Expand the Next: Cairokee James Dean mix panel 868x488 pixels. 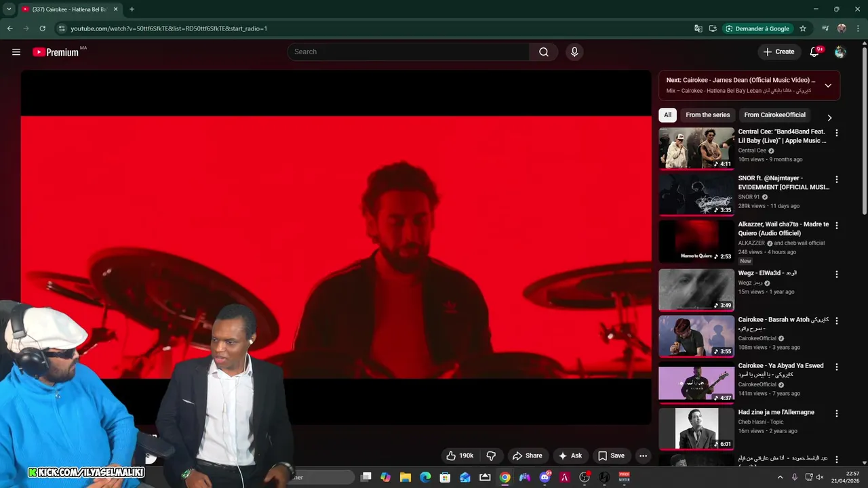(x=828, y=85)
